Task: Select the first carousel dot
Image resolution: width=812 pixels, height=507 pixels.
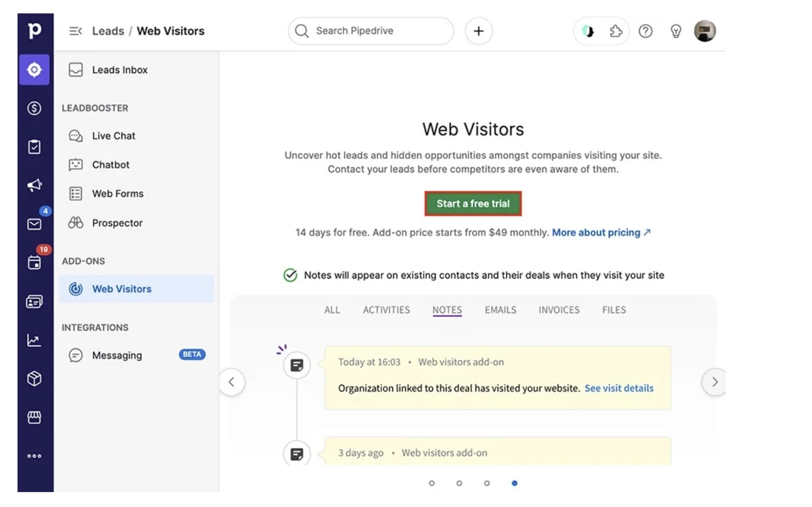Action: coord(432,483)
